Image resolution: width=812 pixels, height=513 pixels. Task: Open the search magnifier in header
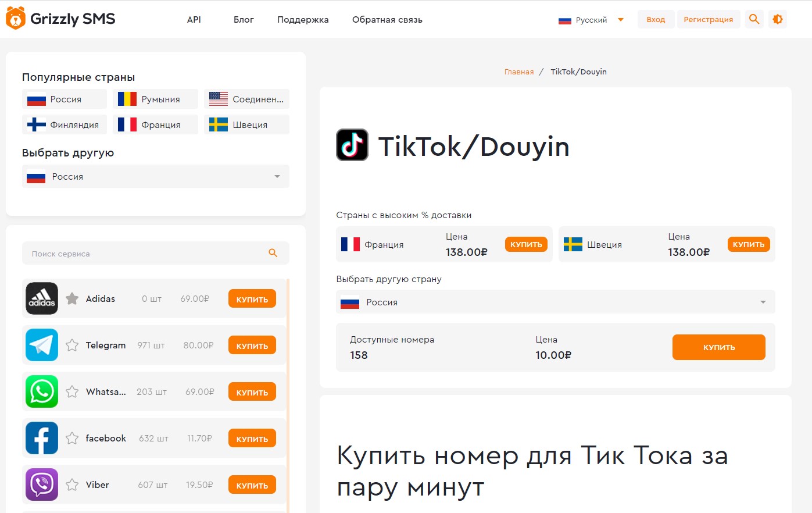tap(754, 19)
